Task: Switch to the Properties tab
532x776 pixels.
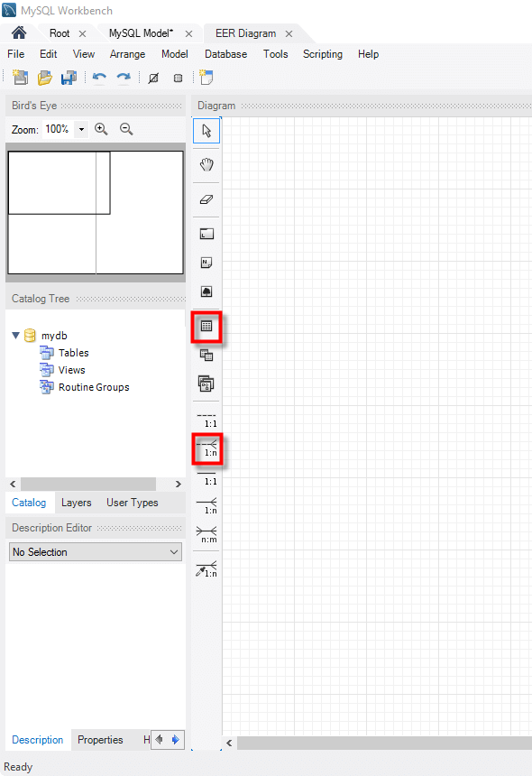Action: [100, 739]
